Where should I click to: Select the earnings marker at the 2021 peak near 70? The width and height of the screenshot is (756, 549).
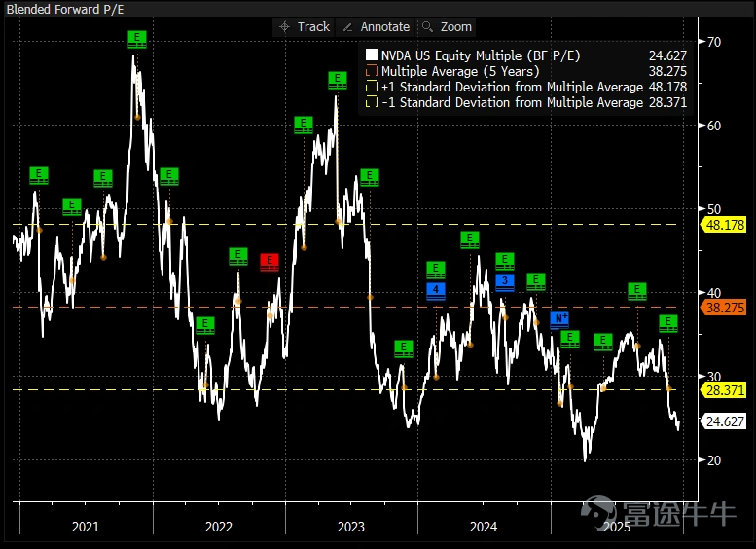(x=137, y=39)
